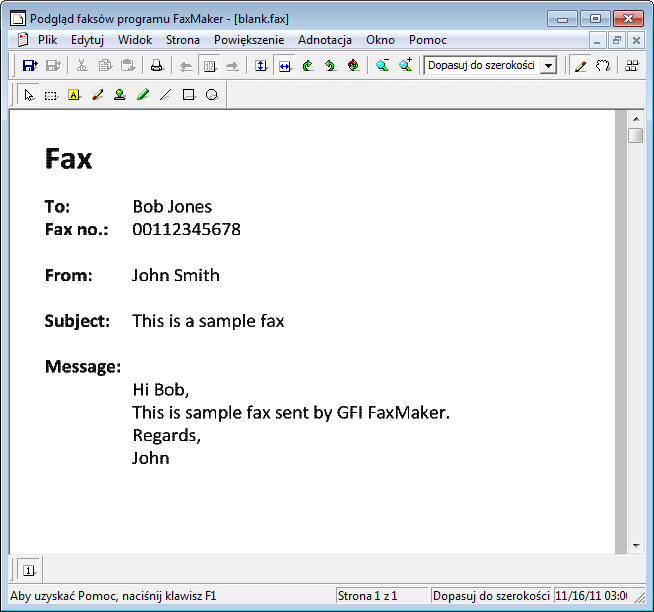Click the page number toolbar icon

click(x=209, y=65)
